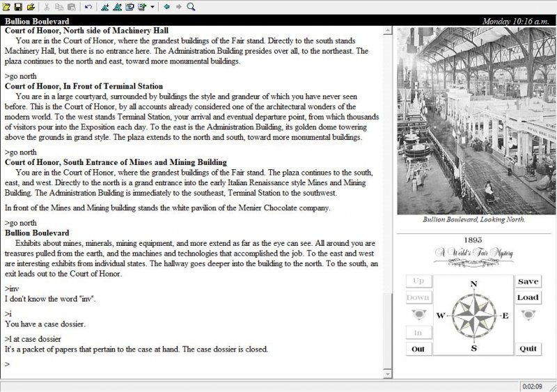Click the line "I don't know the word "inv"."
The width and height of the screenshot is (557, 392).
pos(50,299)
